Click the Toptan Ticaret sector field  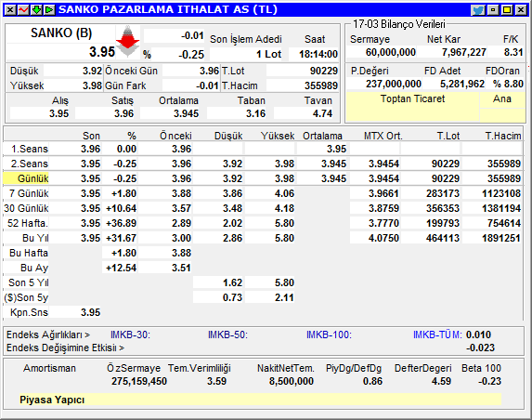(412, 106)
